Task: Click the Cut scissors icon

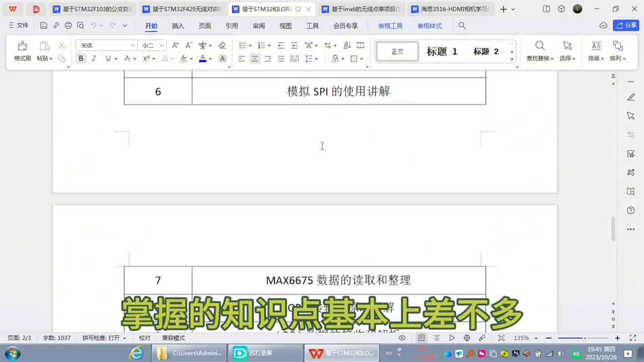Action: click(x=62, y=46)
